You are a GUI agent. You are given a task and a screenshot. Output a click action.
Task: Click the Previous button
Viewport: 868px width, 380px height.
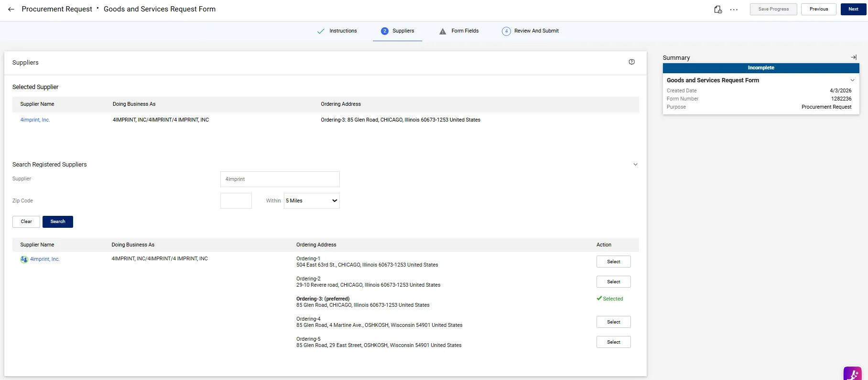818,9
